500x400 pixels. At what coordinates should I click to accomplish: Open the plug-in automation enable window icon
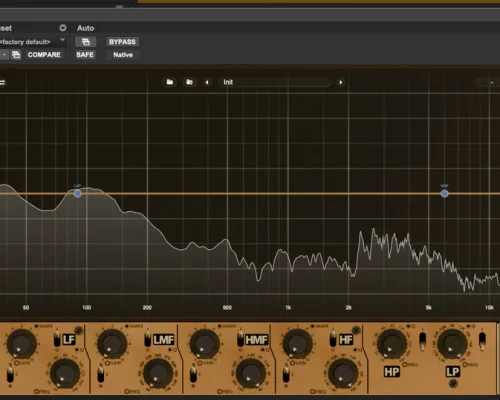tap(86, 42)
